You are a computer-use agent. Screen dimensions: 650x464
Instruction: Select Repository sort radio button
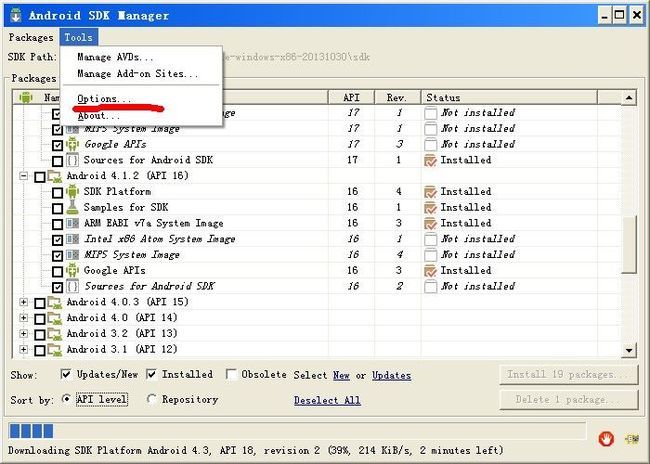[151, 399]
